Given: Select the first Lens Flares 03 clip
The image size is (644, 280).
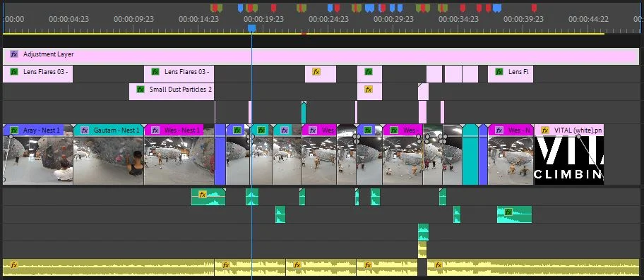Looking at the screenshot, I should 38,74.
